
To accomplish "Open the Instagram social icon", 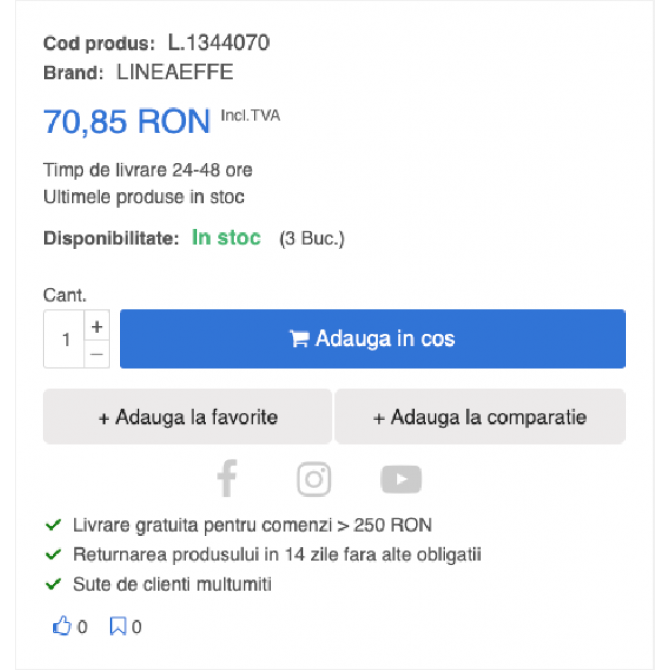I will click(x=314, y=479).
